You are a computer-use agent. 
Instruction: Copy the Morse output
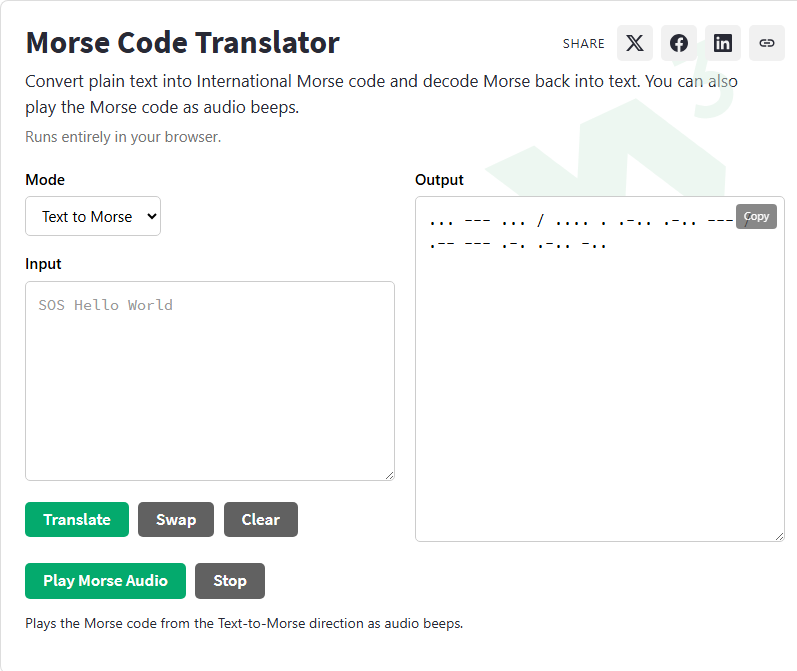[x=756, y=217]
